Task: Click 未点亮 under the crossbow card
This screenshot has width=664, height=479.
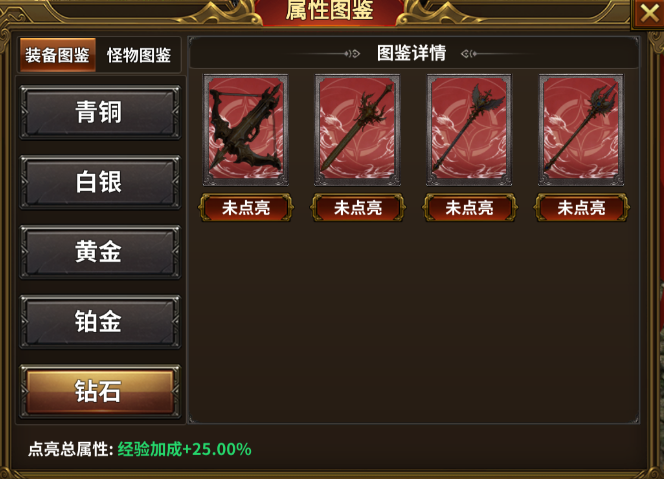Action: pos(246,208)
